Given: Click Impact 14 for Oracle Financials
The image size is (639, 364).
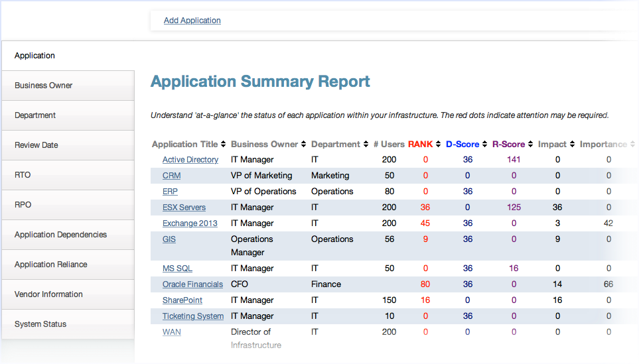Looking at the screenshot, I should point(557,284).
